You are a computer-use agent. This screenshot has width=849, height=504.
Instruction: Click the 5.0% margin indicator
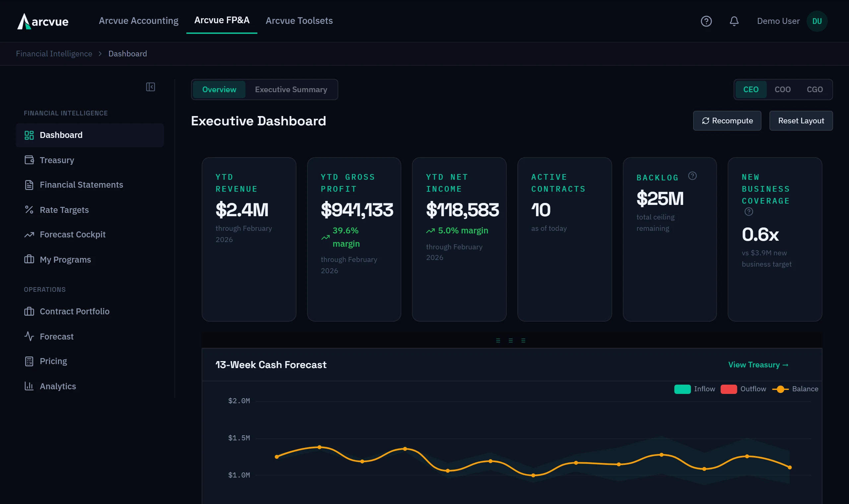pyautogui.click(x=457, y=230)
